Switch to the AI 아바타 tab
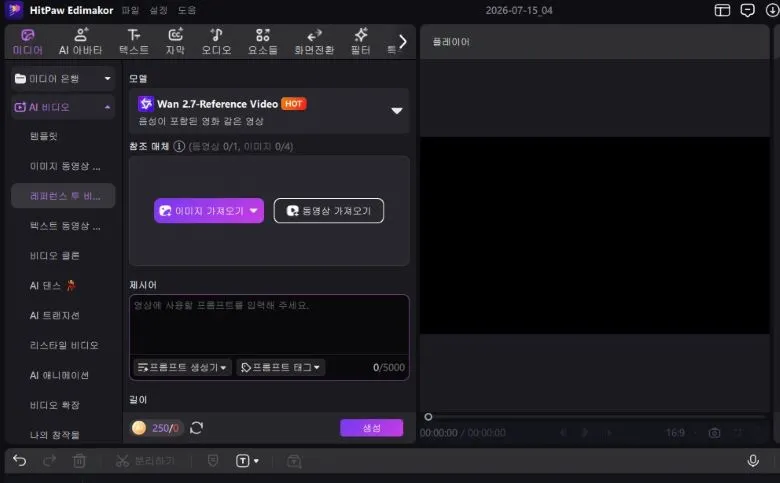 click(81, 42)
